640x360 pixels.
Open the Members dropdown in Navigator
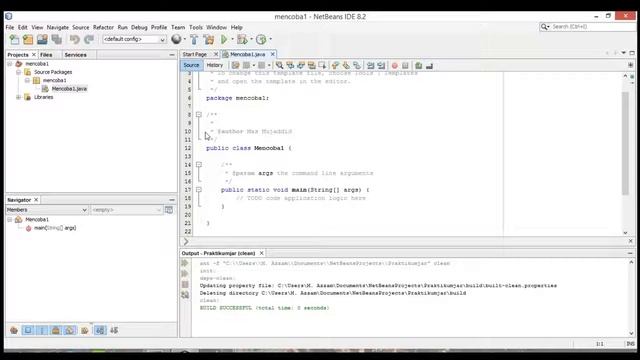(47, 210)
